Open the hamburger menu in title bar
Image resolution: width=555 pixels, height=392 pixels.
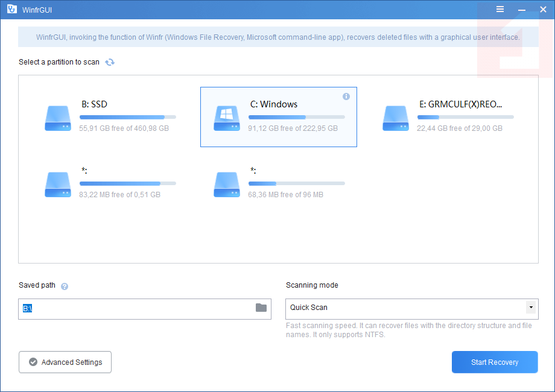point(499,9)
